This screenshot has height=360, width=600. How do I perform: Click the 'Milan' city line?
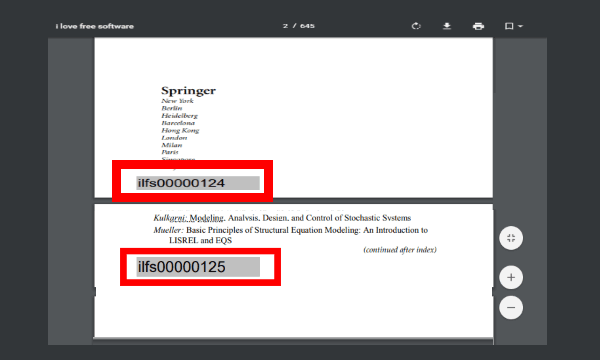tap(172, 145)
